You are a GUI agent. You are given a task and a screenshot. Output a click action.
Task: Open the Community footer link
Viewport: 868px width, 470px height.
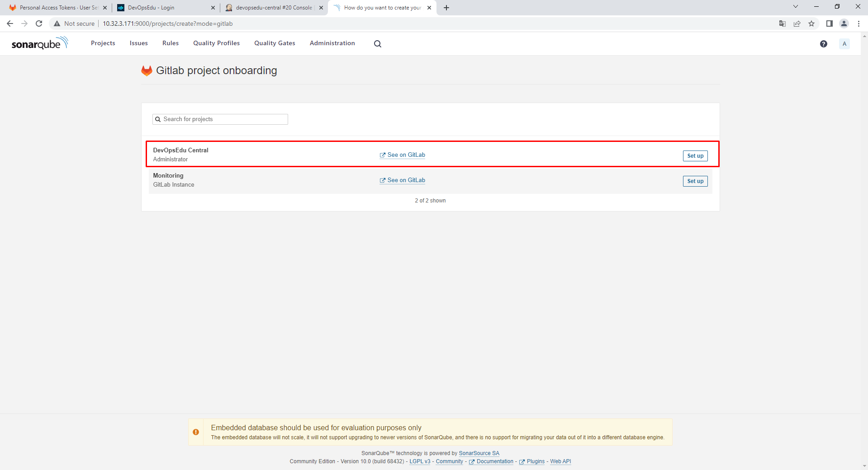tap(450, 461)
